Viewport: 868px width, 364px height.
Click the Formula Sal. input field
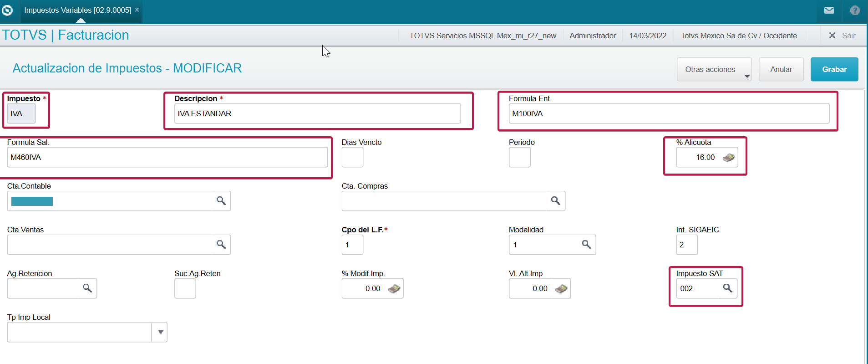pyautogui.click(x=167, y=157)
